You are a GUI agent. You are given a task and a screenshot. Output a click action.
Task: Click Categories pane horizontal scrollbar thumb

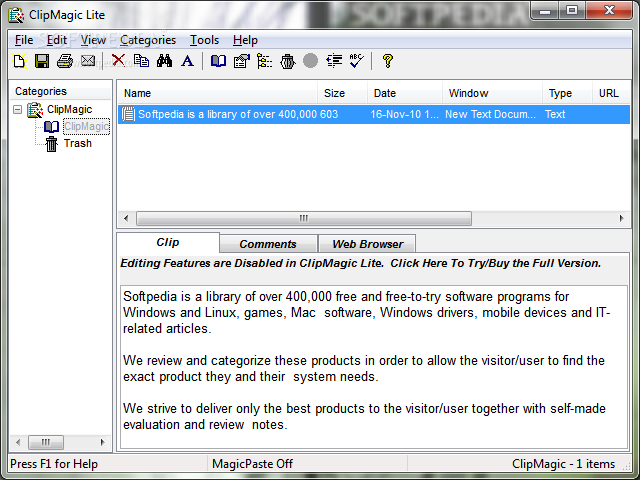pos(46,442)
